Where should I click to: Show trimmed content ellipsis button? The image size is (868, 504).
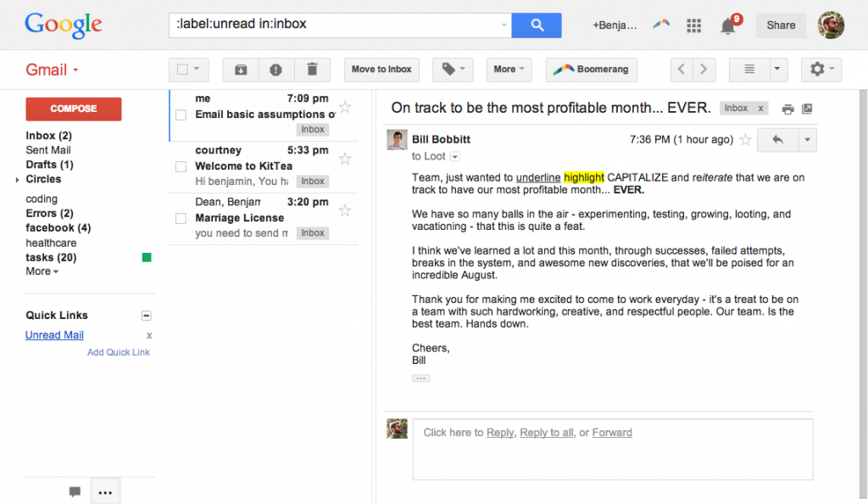[420, 378]
